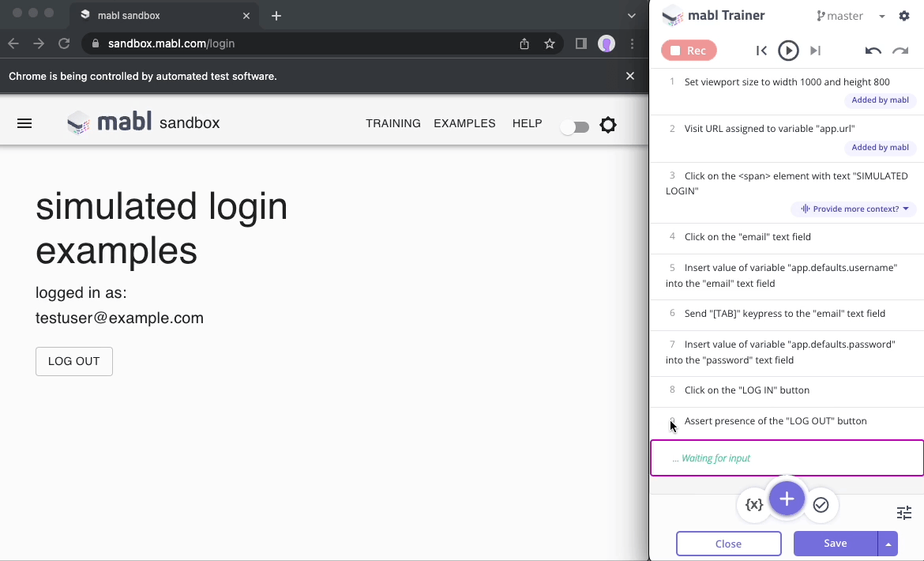Expand the Save options arrow

[x=888, y=544]
